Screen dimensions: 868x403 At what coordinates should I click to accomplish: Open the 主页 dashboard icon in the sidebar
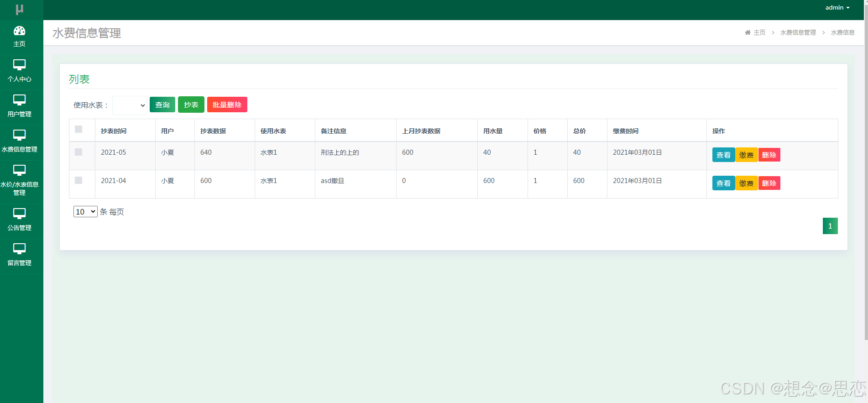pyautogui.click(x=19, y=31)
